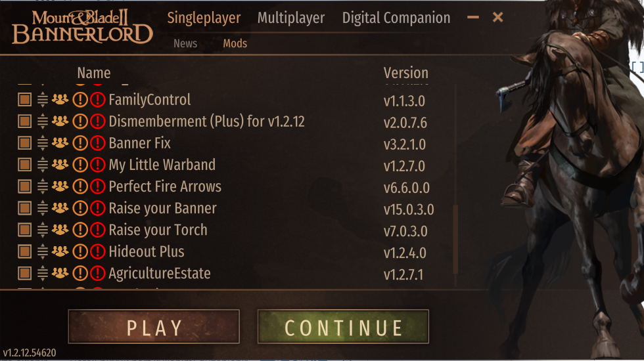Toggle the My Little Warband checkbox
Image resolution: width=644 pixels, height=361 pixels.
tap(25, 165)
